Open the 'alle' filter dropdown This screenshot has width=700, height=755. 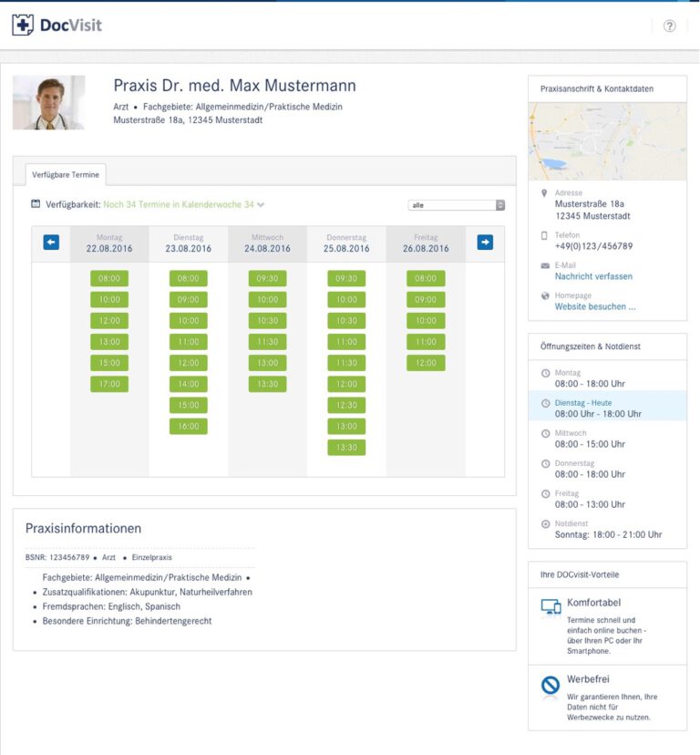(x=456, y=205)
